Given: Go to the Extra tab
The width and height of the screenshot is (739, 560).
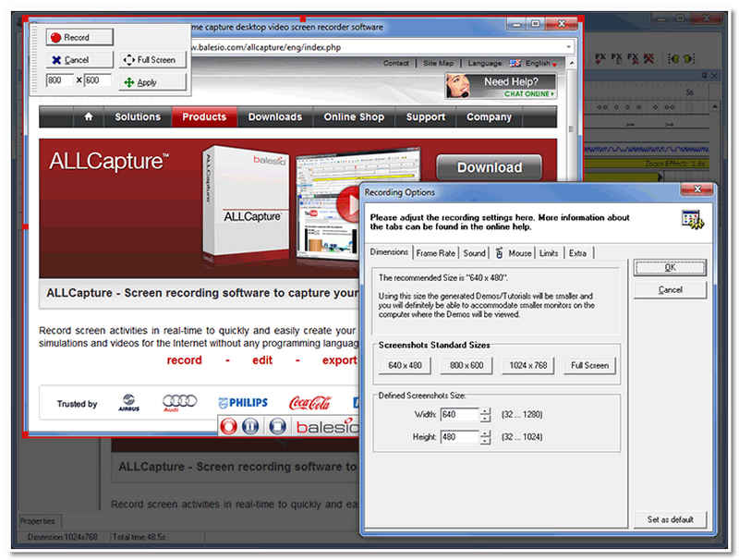Looking at the screenshot, I should coord(577,253).
